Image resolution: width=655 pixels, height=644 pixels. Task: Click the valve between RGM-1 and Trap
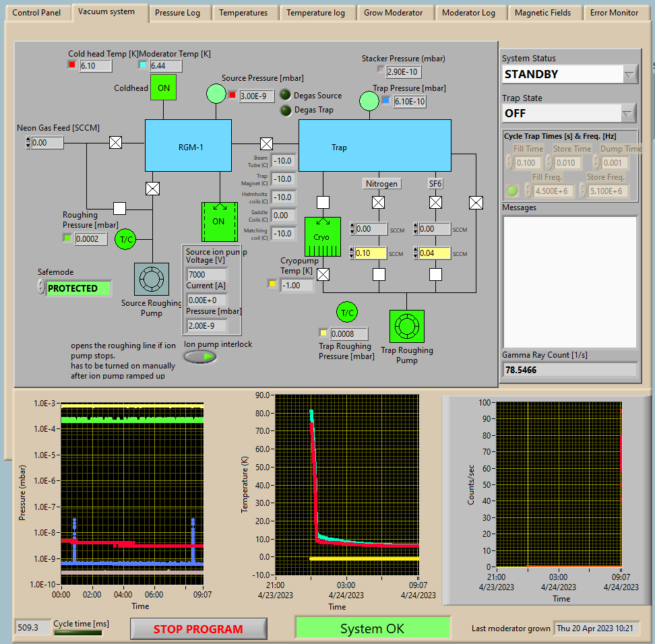click(x=266, y=143)
